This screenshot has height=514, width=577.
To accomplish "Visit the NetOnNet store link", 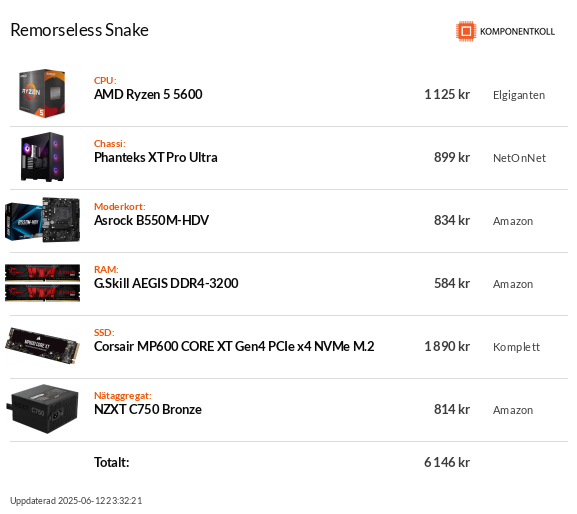I will point(519,158).
